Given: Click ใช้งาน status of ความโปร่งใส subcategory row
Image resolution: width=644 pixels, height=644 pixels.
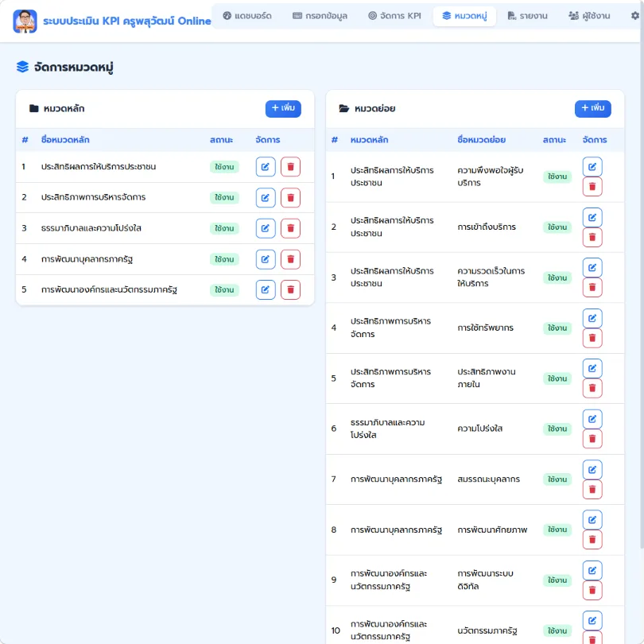Looking at the screenshot, I should [557, 429].
